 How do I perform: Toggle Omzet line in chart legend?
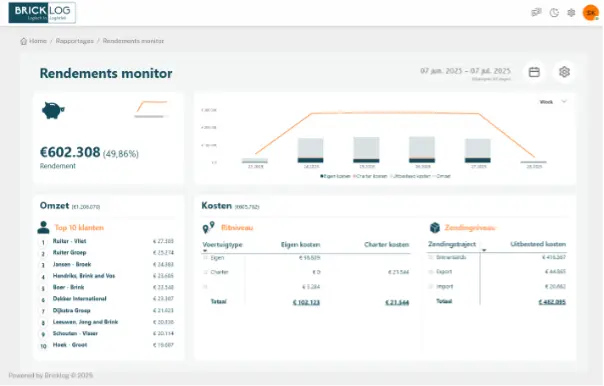(441, 176)
